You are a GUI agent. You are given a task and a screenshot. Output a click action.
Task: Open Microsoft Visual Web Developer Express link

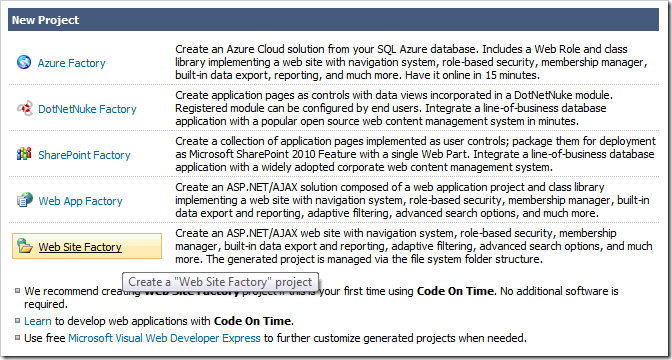click(x=165, y=338)
